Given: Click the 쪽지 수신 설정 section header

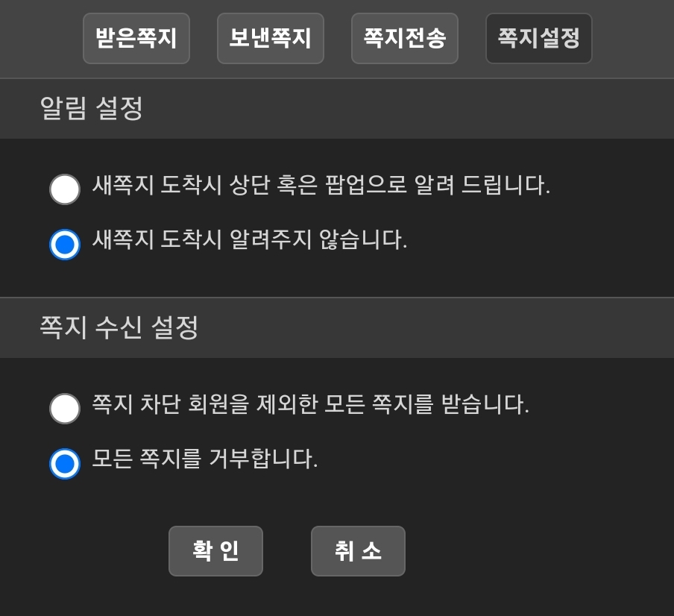Looking at the screenshot, I should click(119, 328).
